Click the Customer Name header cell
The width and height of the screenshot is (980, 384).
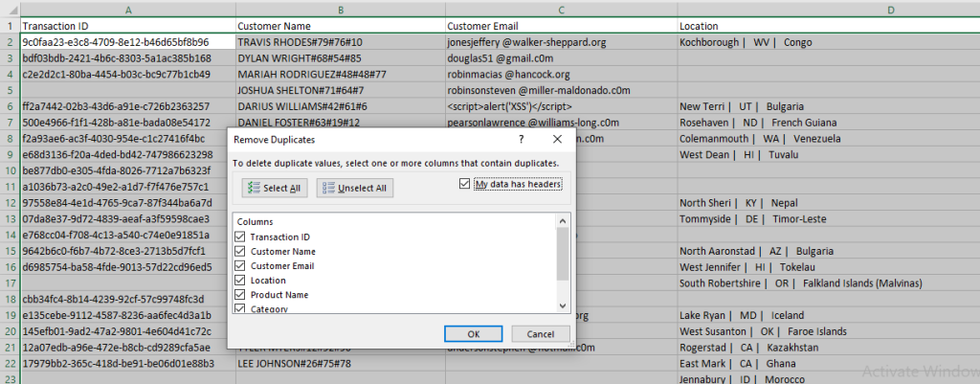coord(341,26)
